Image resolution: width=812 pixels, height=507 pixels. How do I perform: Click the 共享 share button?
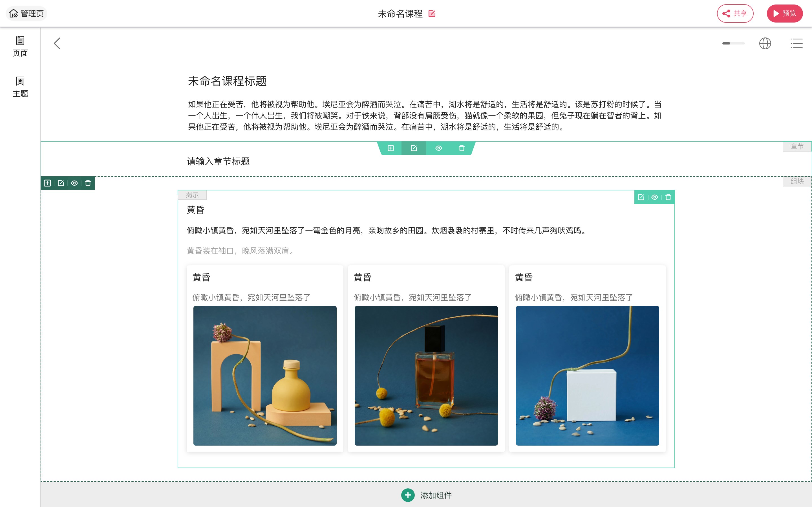[x=735, y=14]
